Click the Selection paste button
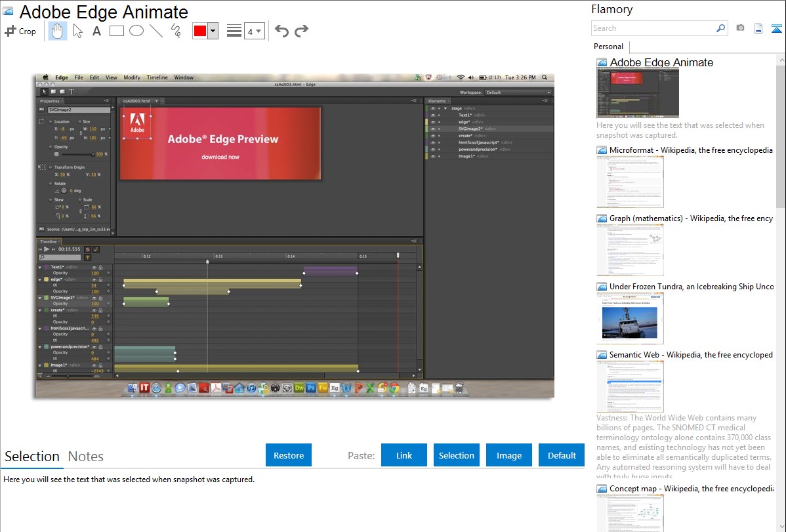Viewport: 786px width, 532px height. pyautogui.click(x=456, y=455)
